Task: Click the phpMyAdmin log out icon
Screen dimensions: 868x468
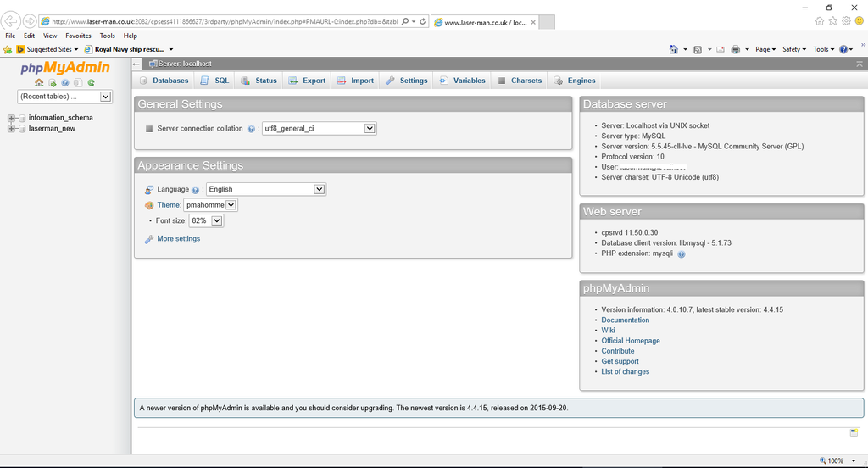Action: [52, 82]
